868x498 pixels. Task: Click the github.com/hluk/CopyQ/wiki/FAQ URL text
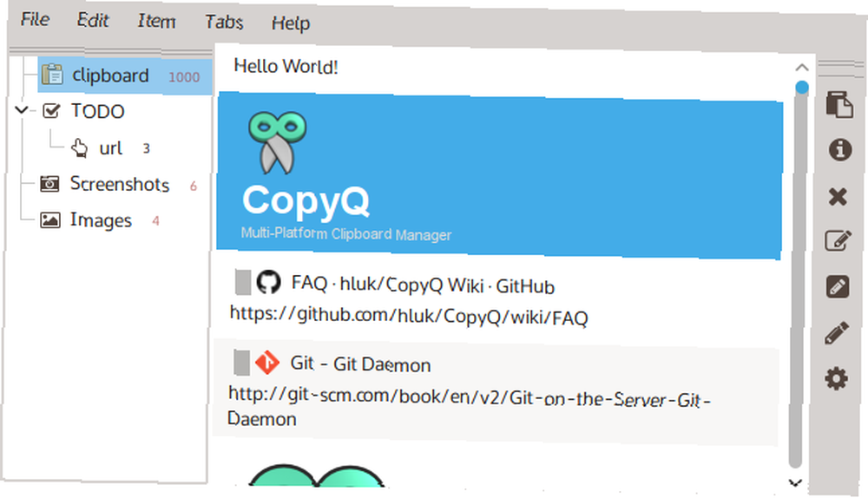point(409,316)
